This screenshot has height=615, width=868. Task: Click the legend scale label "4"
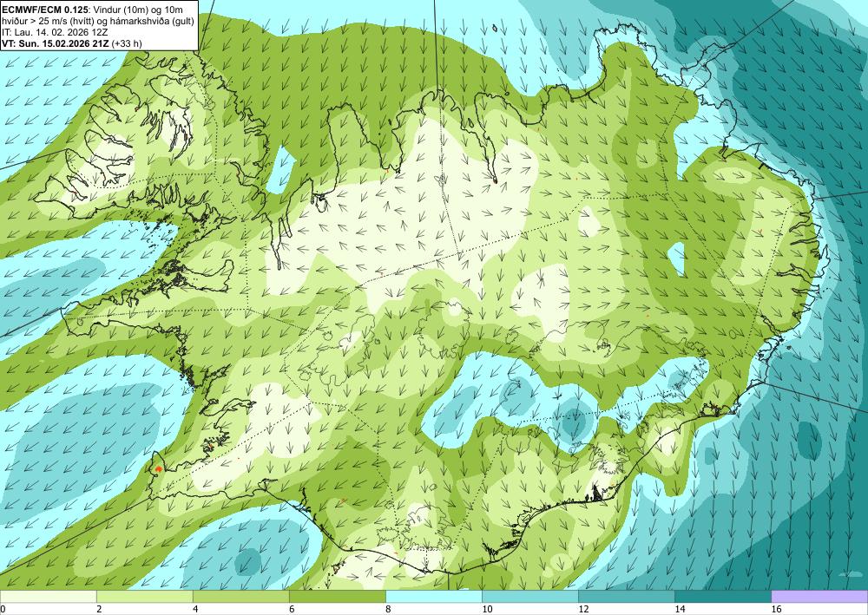195,609
